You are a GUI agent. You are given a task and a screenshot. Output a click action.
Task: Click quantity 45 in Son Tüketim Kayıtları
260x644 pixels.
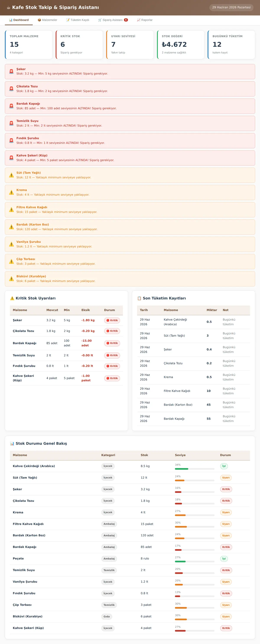tap(208, 405)
